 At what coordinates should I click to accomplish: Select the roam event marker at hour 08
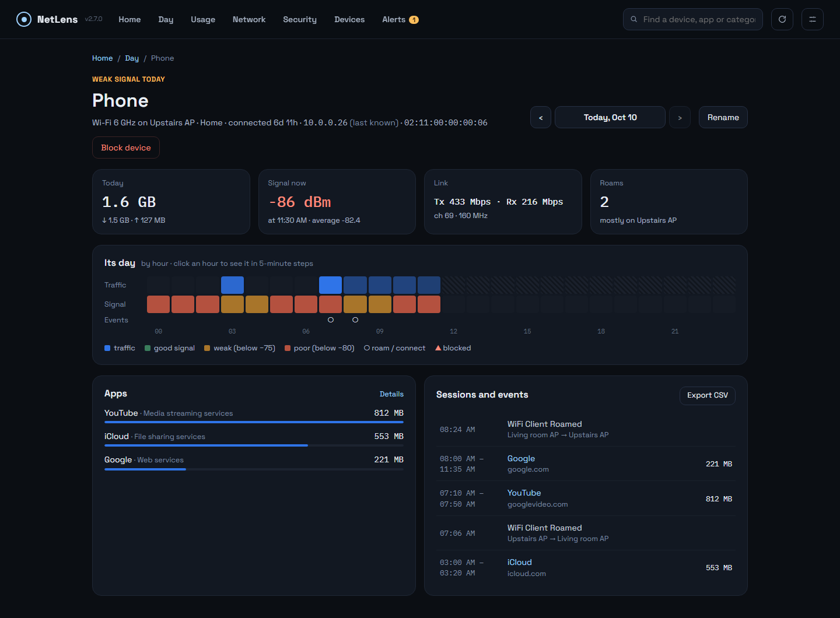pos(355,320)
